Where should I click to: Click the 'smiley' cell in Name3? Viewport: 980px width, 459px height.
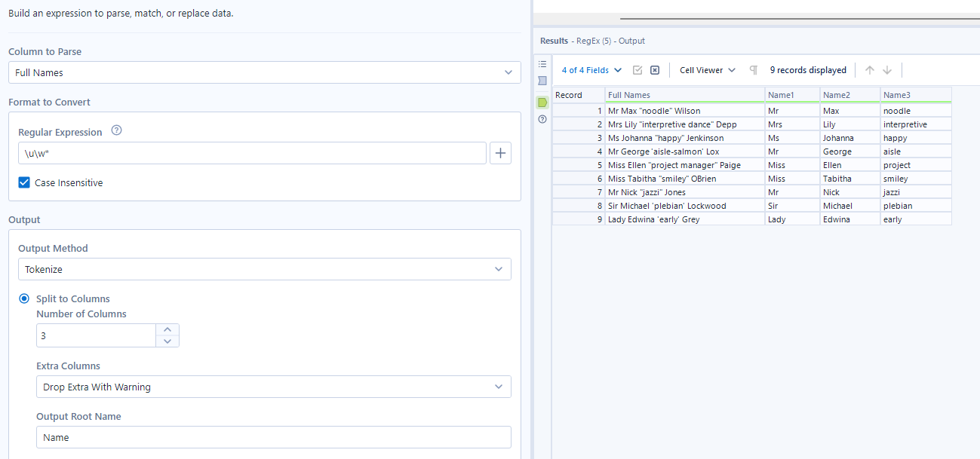point(916,179)
